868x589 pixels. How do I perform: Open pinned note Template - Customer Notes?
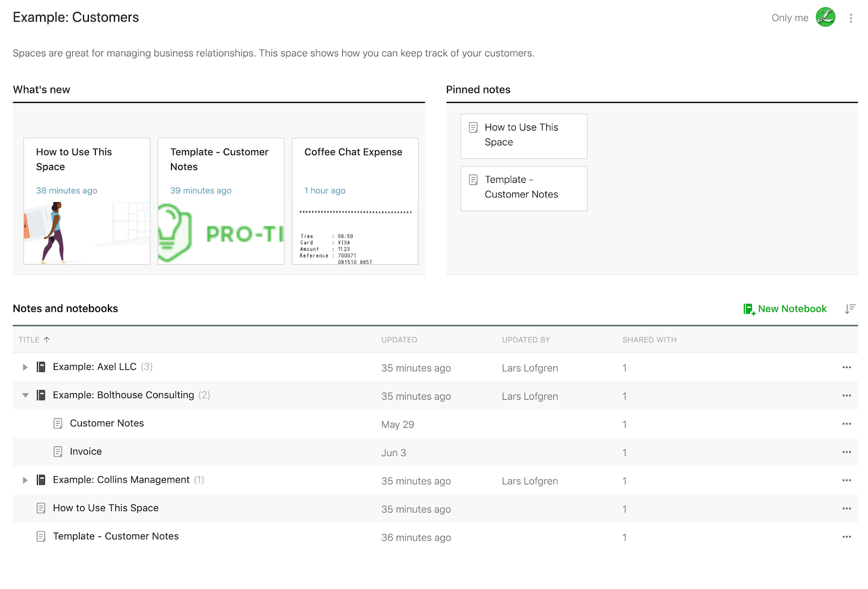coord(524,188)
